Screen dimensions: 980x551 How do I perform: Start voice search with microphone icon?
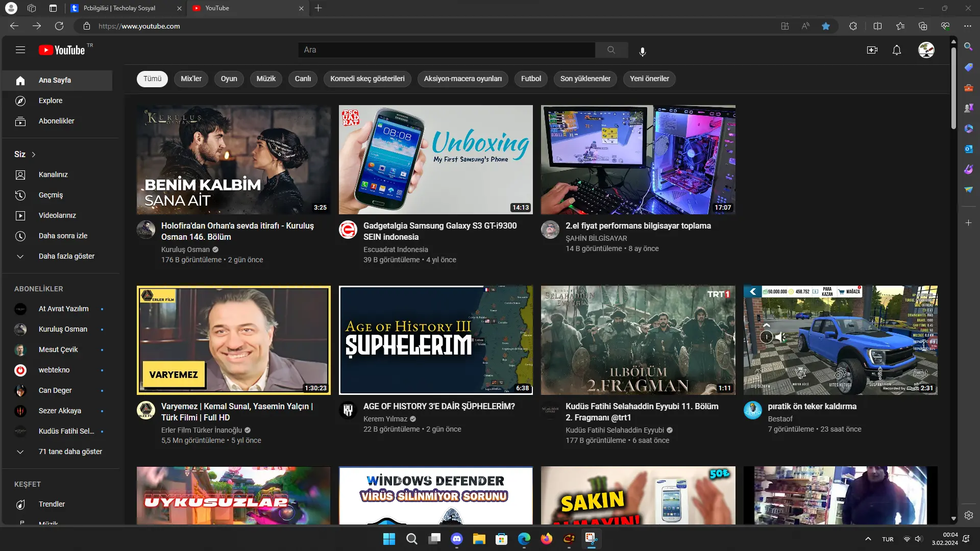(643, 51)
